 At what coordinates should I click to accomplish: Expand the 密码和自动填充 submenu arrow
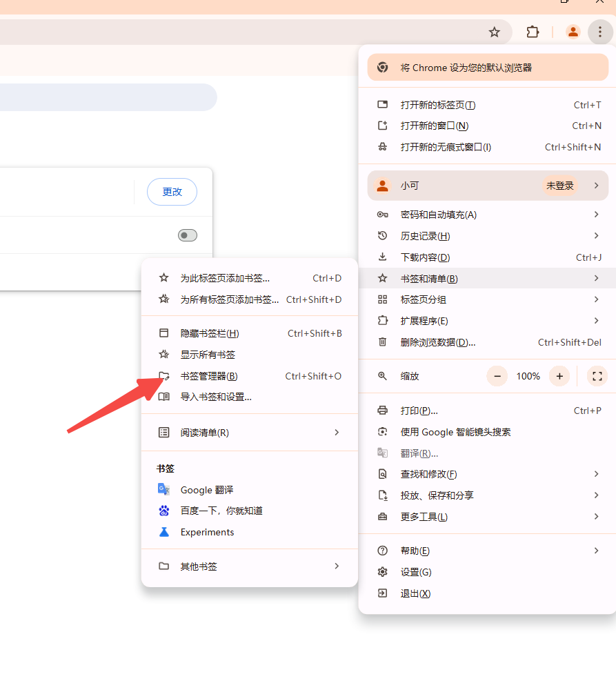597,215
